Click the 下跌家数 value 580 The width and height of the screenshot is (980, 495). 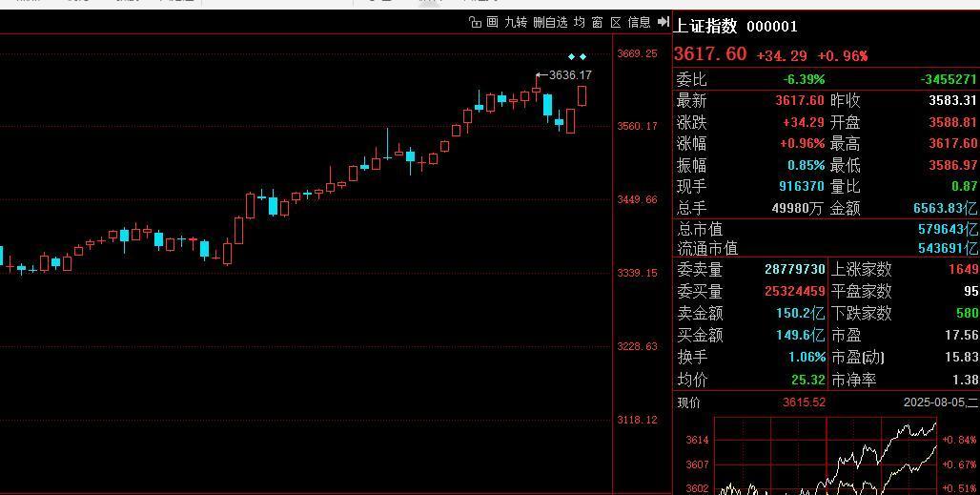(967, 313)
